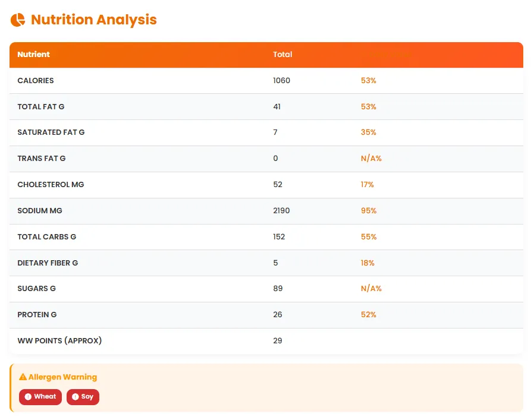The width and height of the screenshot is (531, 420).
Task: Click the Nutrient column header
Action: click(33, 55)
